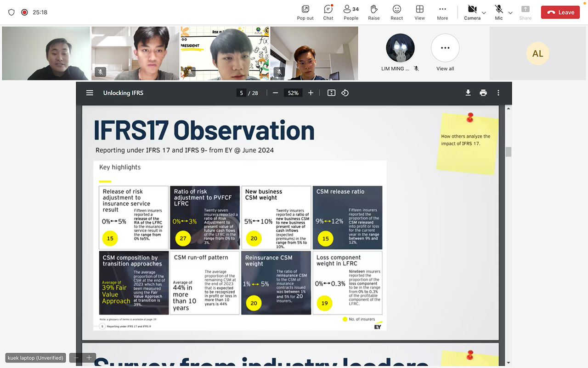Click the Key highlights label
Screen dimensions: 588x368
click(x=120, y=167)
